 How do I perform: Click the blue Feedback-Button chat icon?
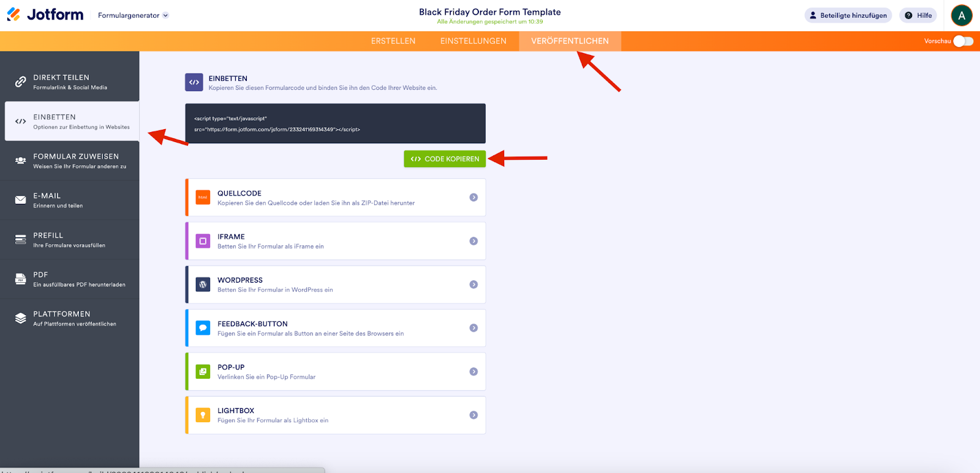[x=203, y=328]
